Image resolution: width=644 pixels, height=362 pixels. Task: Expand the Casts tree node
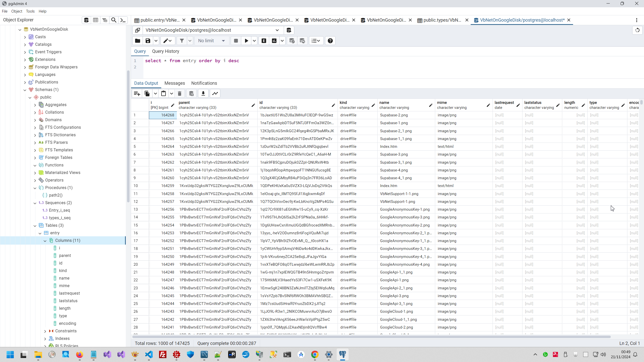tap(25, 37)
